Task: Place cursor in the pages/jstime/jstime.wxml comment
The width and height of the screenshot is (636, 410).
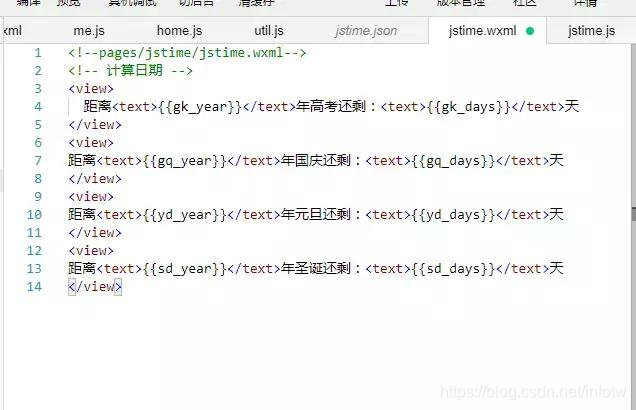Action: pyautogui.click(x=187, y=53)
